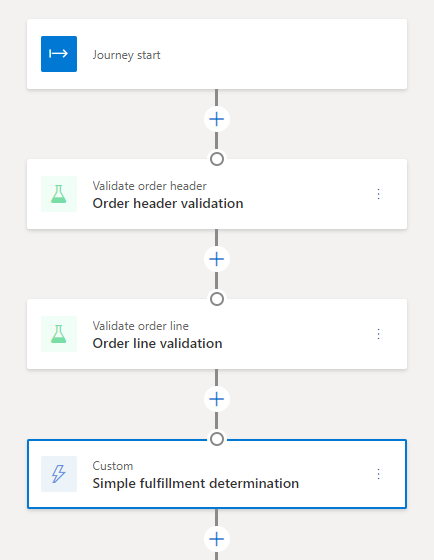Click the Validate order header label

point(149,186)
